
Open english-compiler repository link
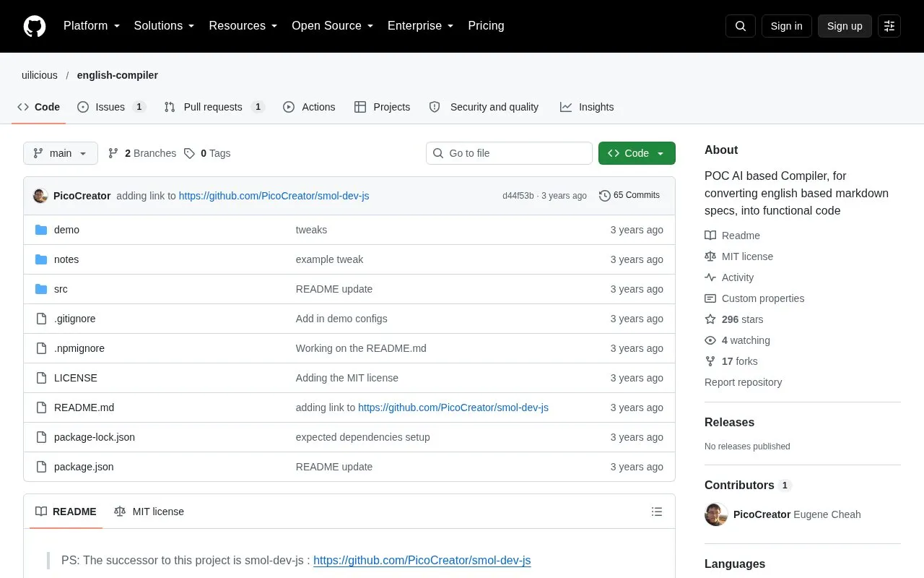118,75
